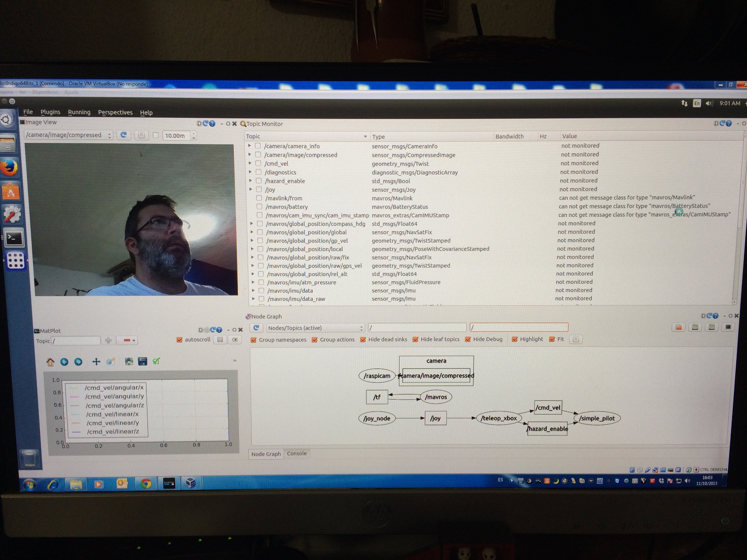Image resolution: width=747 pixels, height=560 pixels.
Task: Click the MatPlot add topic plus icon
Action: point(108,340)
